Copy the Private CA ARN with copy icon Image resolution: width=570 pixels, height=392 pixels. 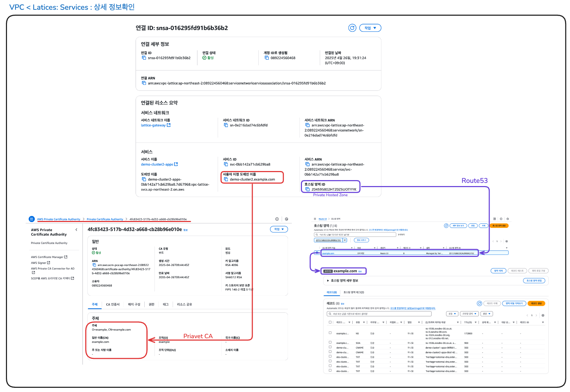94,265
